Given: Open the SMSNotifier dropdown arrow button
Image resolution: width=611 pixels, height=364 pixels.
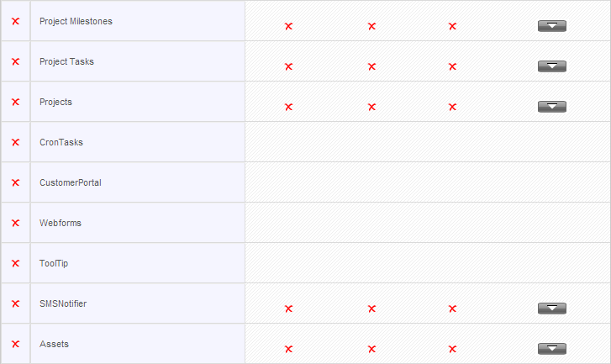Looking at the screenshot, I should (552, 309).
